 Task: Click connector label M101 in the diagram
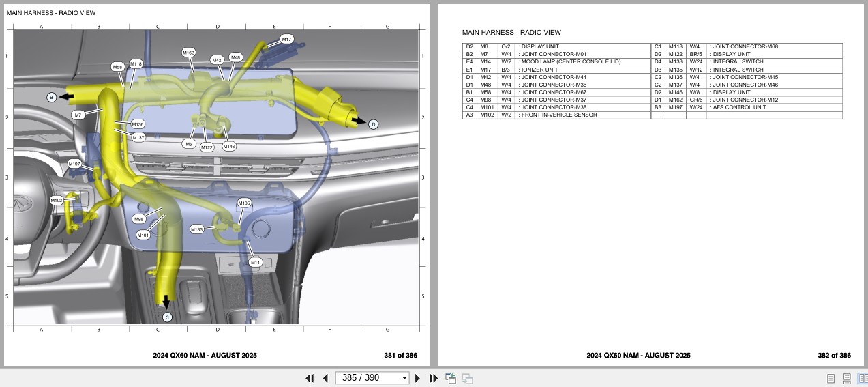143,235
